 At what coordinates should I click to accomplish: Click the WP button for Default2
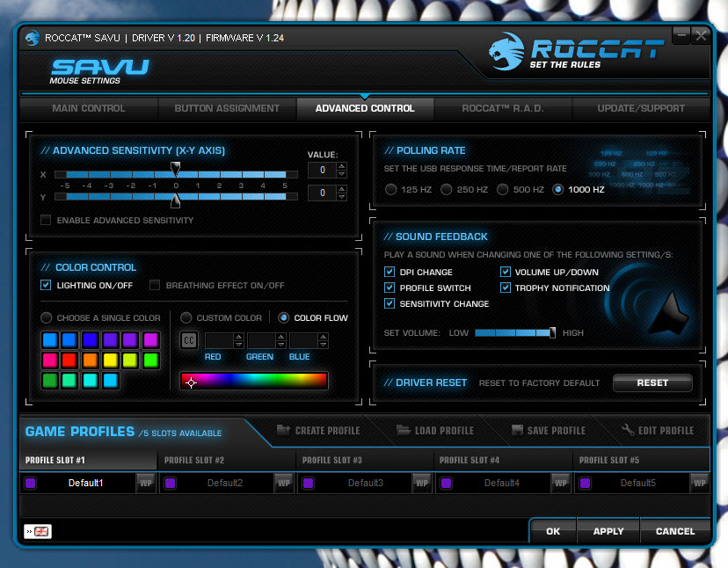click(x=284, y=483)
